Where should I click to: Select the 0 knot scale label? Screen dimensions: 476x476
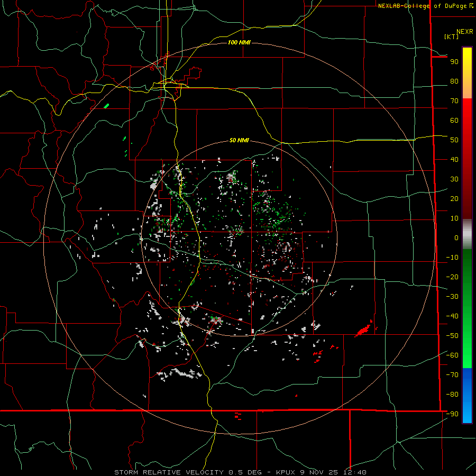[456, 237]
